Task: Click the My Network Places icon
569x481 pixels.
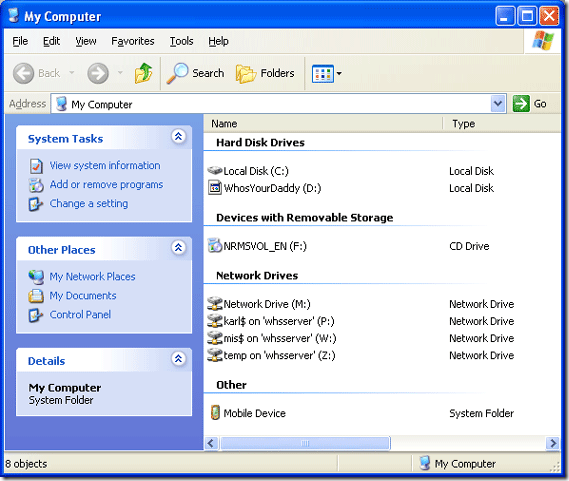Action: tap(36, 277)
